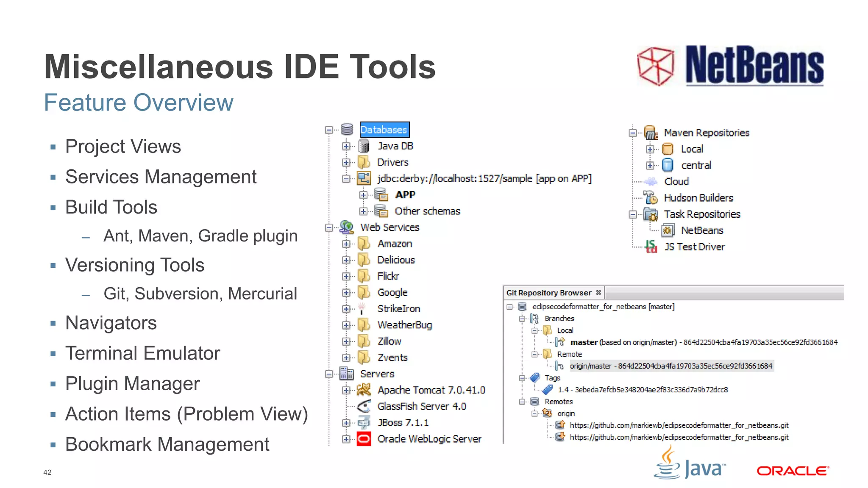Viewport: 868px width, 488px height.
Task: Select the Zillow web service
Action: 389,341
